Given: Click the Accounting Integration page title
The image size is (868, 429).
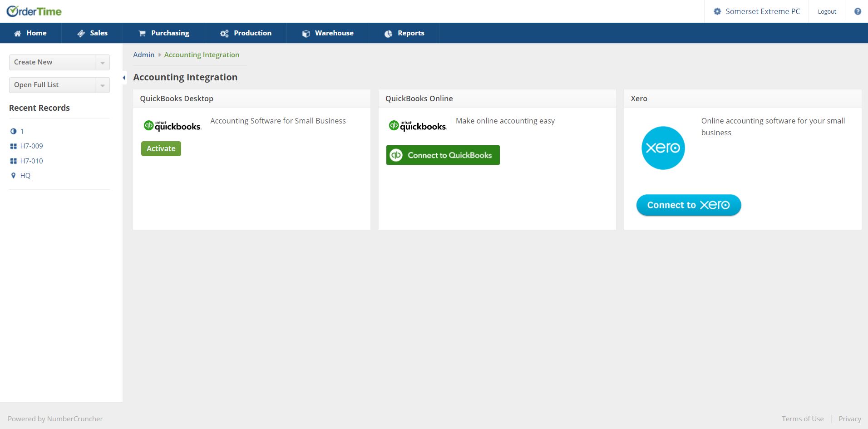Looking at the screenshot, I should click(x=185, y=77).
